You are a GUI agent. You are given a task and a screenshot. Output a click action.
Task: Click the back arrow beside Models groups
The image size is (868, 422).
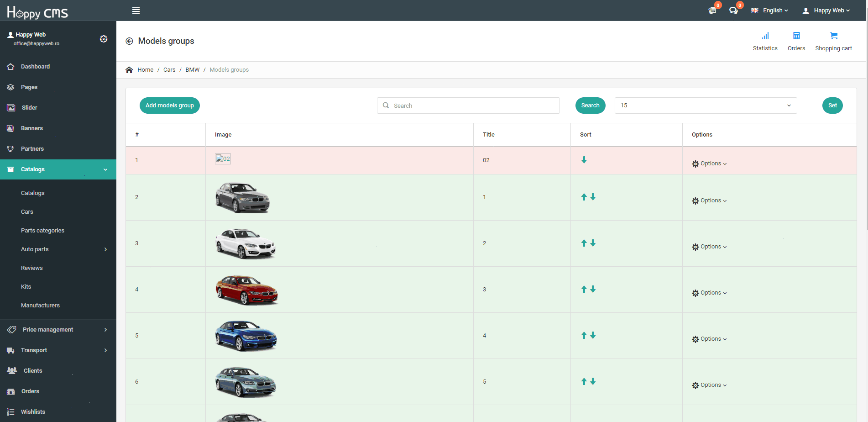129,41
